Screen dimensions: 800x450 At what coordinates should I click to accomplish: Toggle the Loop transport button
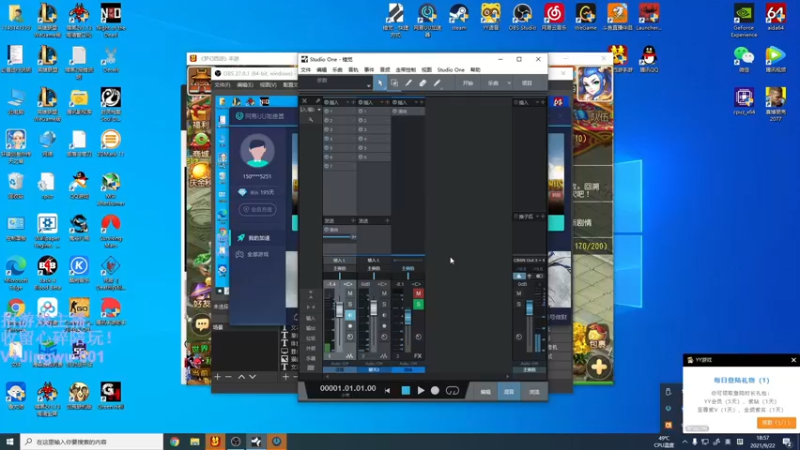pyautogui.click(x=452, y=391)
